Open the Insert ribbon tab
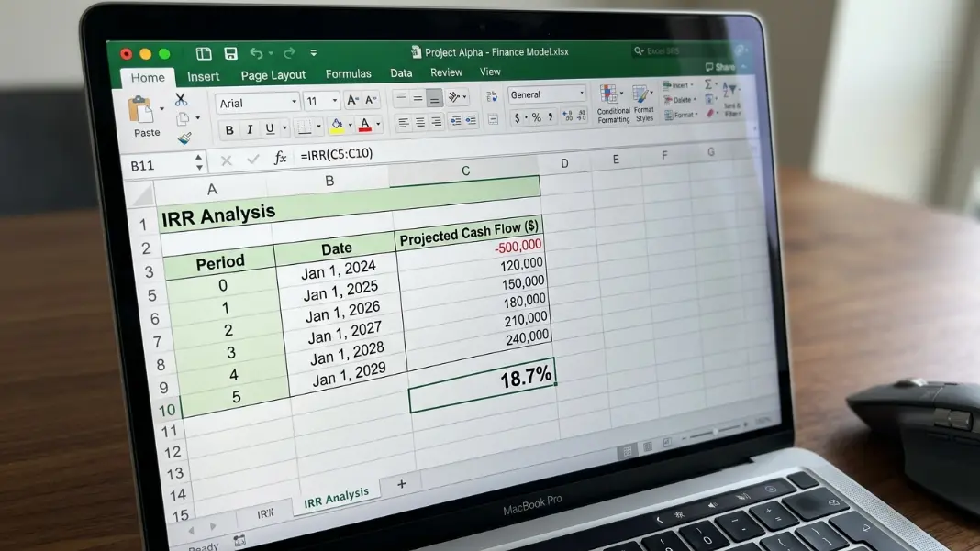This screenshot has height=551, width=980. pyautogui.click(x=203, y=76)
